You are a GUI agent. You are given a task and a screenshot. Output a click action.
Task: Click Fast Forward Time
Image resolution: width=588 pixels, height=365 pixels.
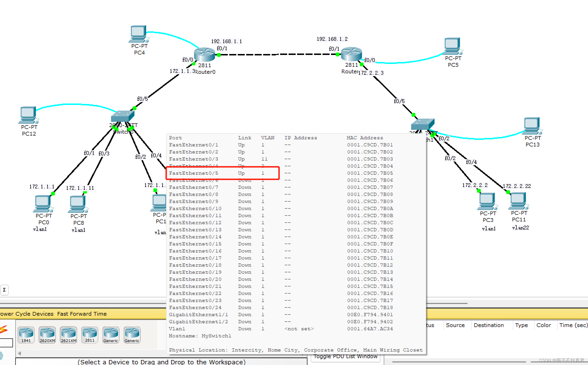(82, 314)
